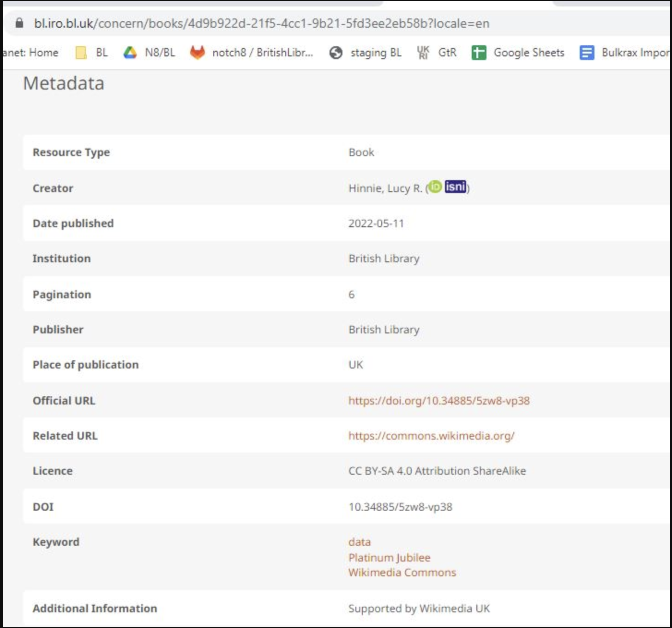
Task: Click the 'Wikimedia Commons' keyword link
Action: tap(402, 573)
